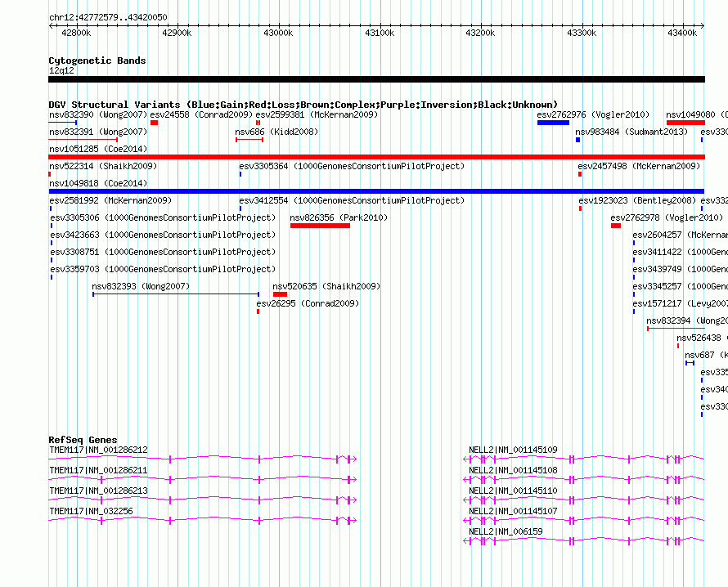Click the chr12:42772579..43420050 coordinate label
The image size is (728, 587).
click(x=108, y=17)
